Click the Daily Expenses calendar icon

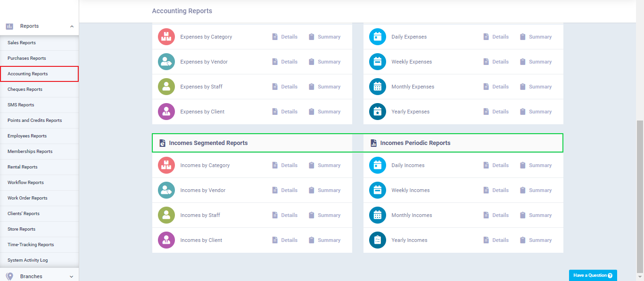(377, 37)
